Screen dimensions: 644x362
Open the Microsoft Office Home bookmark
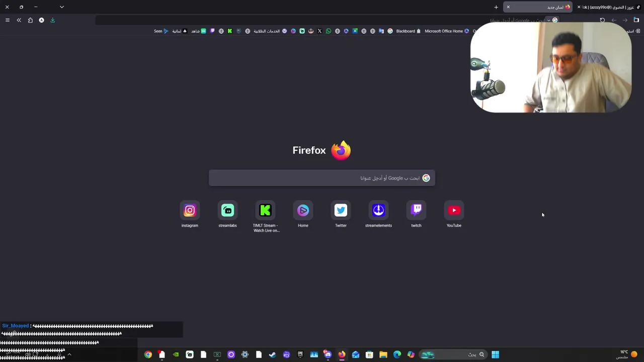(x=447, y=31)
